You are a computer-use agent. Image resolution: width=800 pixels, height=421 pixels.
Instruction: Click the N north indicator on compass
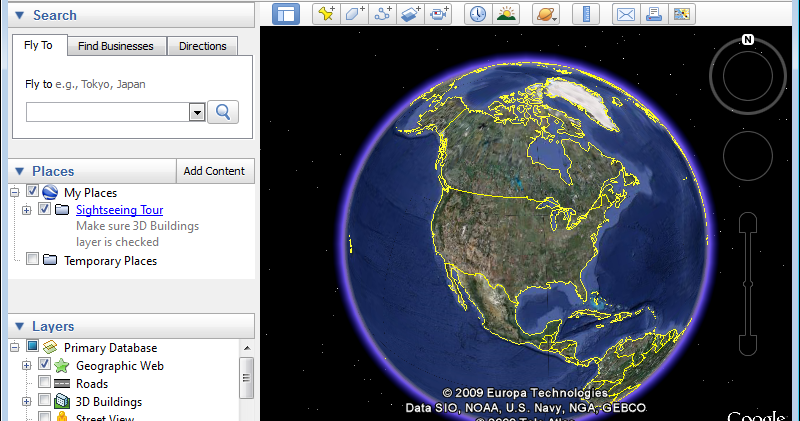pyautogui.click(x=748, y=40)
